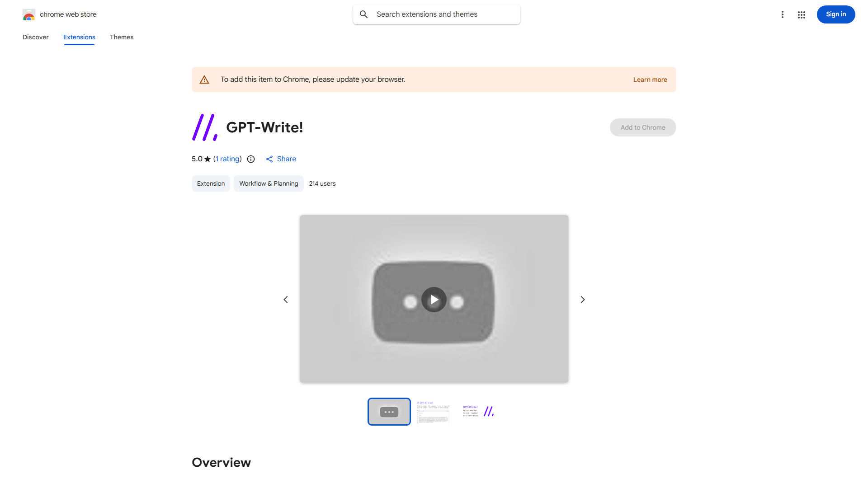Click the Workflow & Planning category chip
Image resolution: width=868 pixels, height=488 pixels.
pyautogui.click(x=269, y=183)
